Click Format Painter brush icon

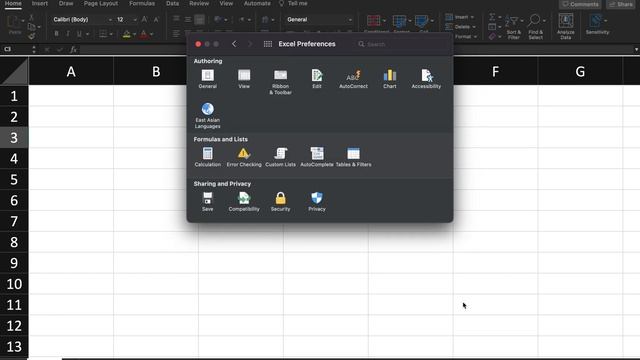click(x=31, y=36)
